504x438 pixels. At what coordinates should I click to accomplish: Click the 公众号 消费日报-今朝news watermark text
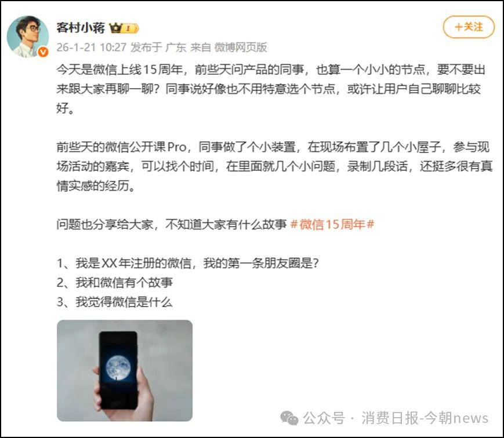tap(396, 418)
